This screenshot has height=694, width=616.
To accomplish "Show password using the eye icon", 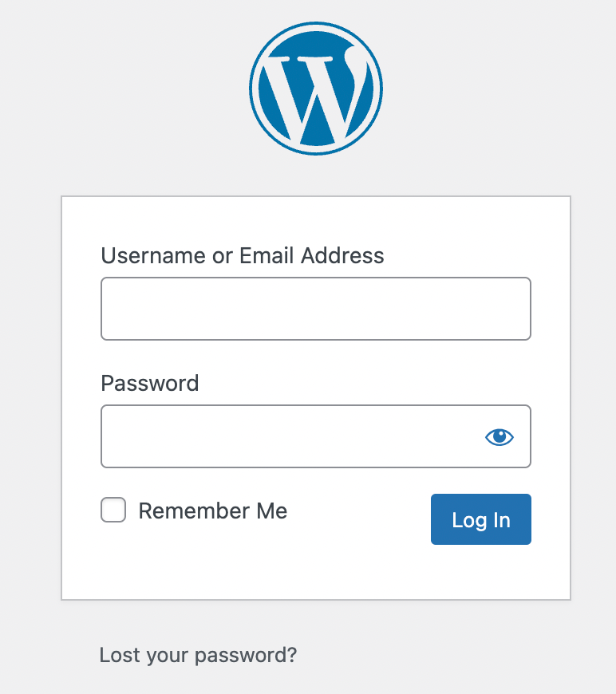I will (x=500, y=436).
